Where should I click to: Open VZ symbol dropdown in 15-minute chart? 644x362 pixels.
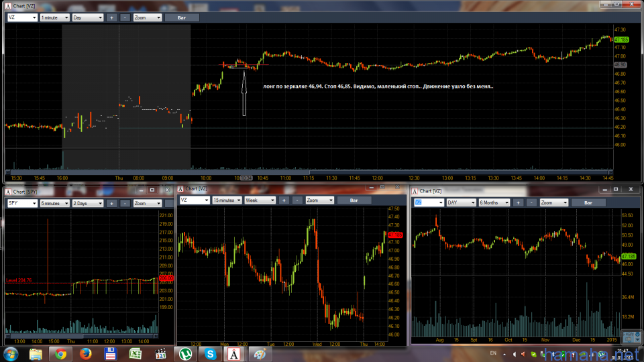point(195,200)
